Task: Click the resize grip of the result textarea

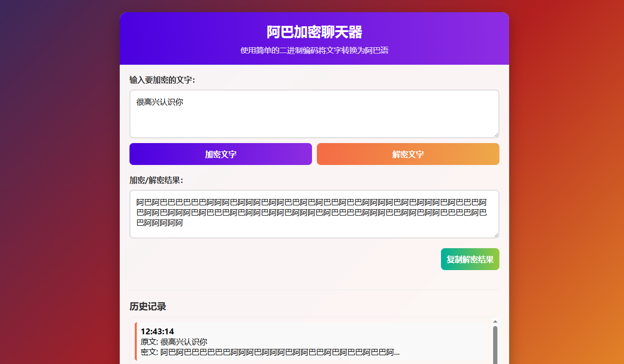Action: point(496,235)
